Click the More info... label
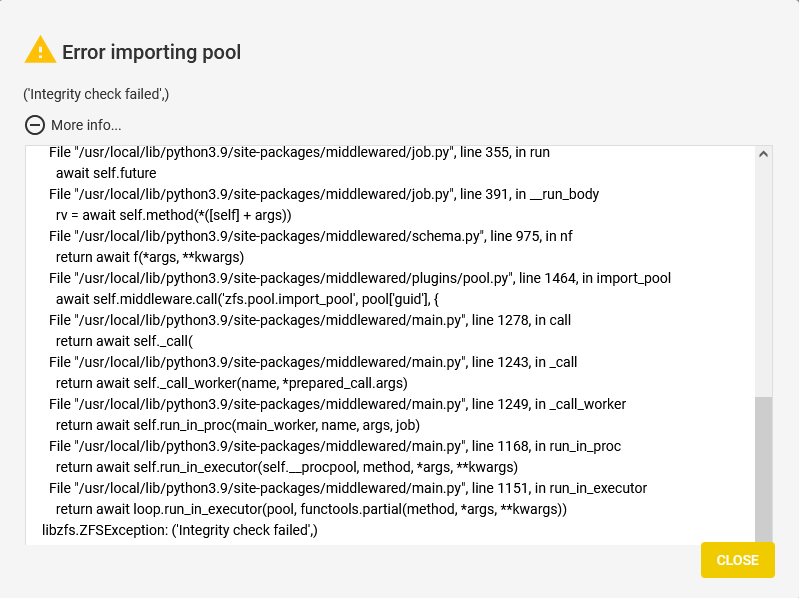Image resolution: width=799 pixels, height=598 pixels. tap(86, 125)
